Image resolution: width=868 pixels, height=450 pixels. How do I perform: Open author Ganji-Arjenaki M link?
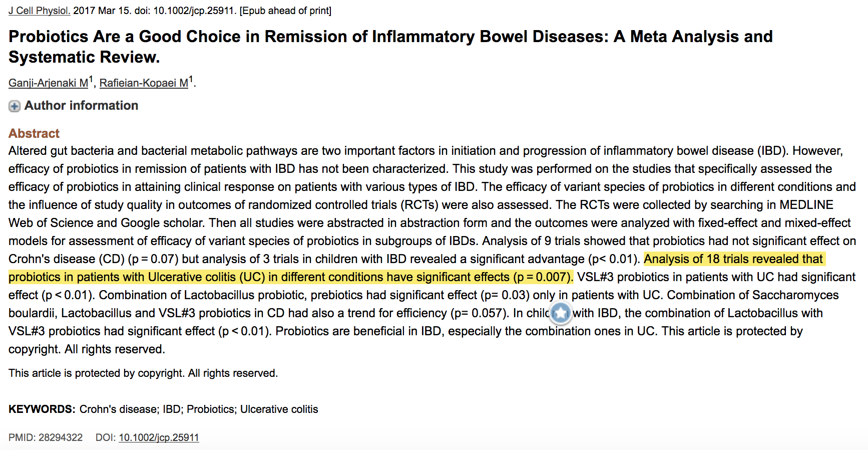pos(48,83)
